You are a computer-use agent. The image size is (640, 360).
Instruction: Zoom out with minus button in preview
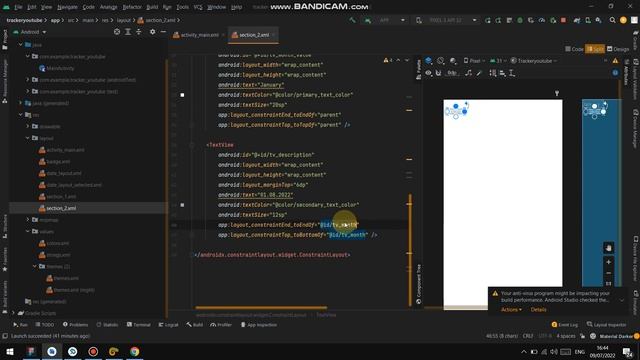(x=608, y=273)
